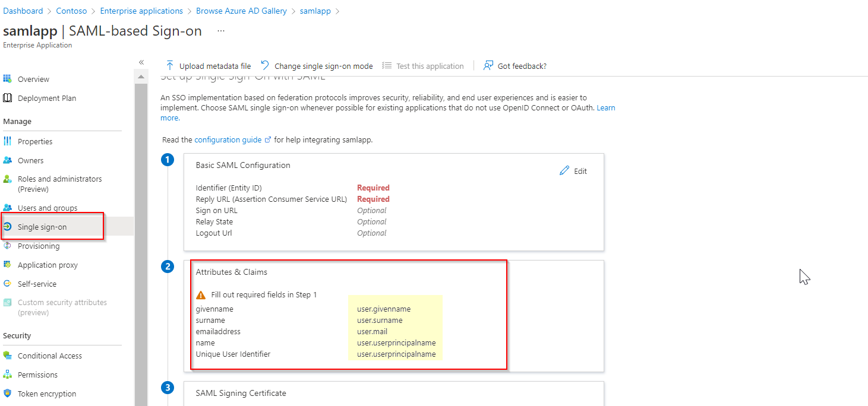
Task: Select Single sign-on menu item
Action: click(x=42, y=227)
